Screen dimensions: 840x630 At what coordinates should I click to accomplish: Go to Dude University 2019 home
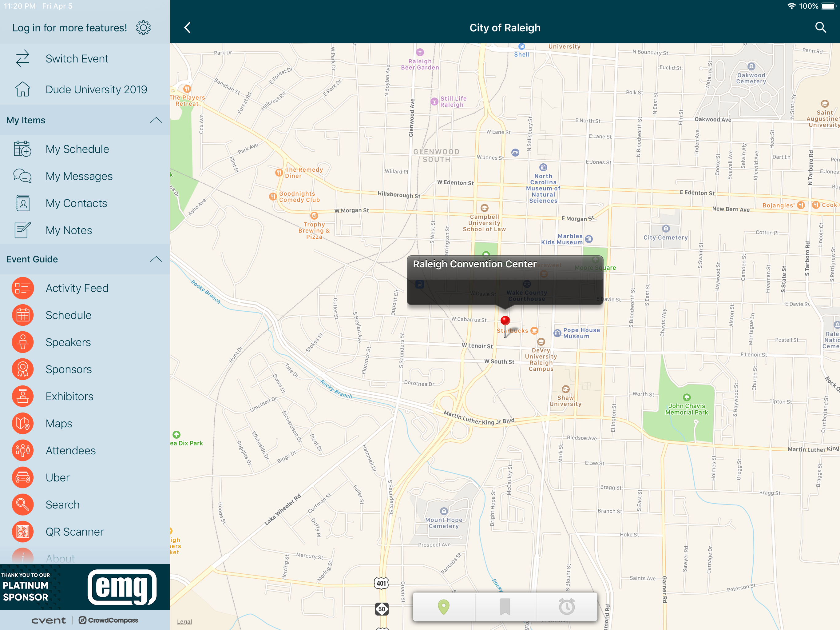[x=96, y=90]
